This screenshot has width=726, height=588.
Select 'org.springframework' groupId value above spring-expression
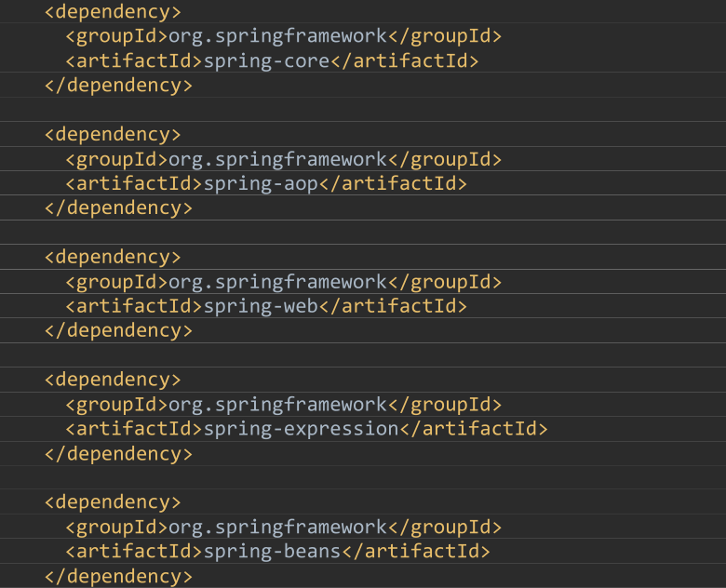tap(277, 405)
